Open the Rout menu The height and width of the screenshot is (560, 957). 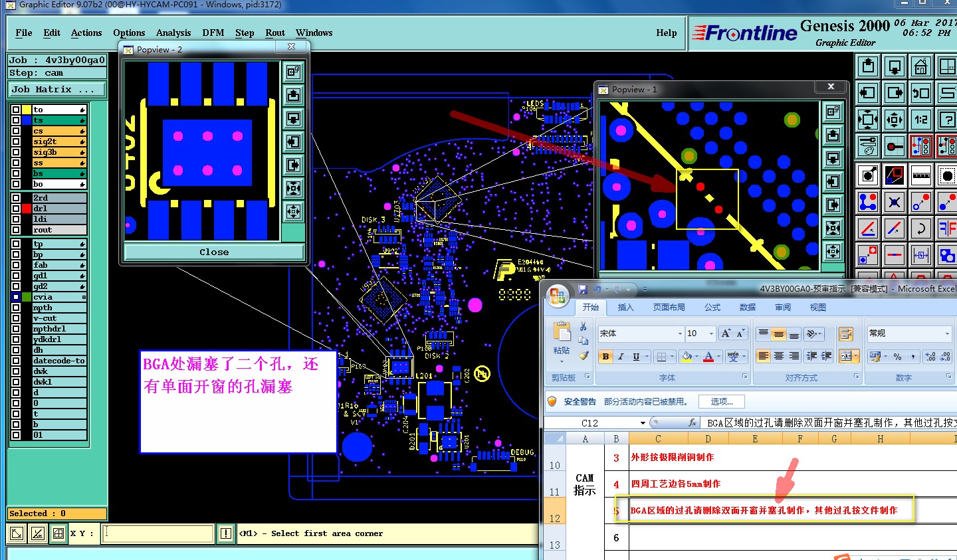tap(275, 33)
